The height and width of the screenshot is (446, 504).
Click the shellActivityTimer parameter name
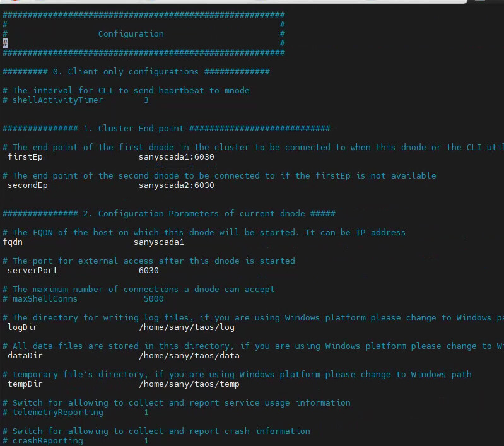57,100
